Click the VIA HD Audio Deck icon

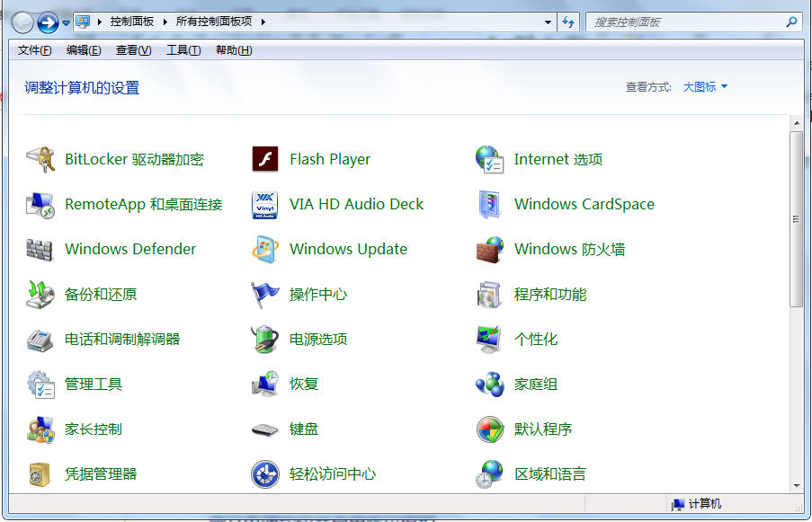(x=265, y=204)
